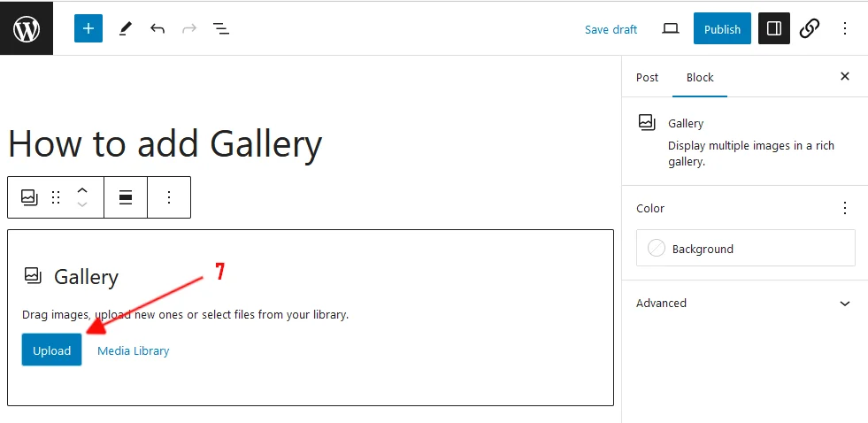Click the Upload button

51,350
